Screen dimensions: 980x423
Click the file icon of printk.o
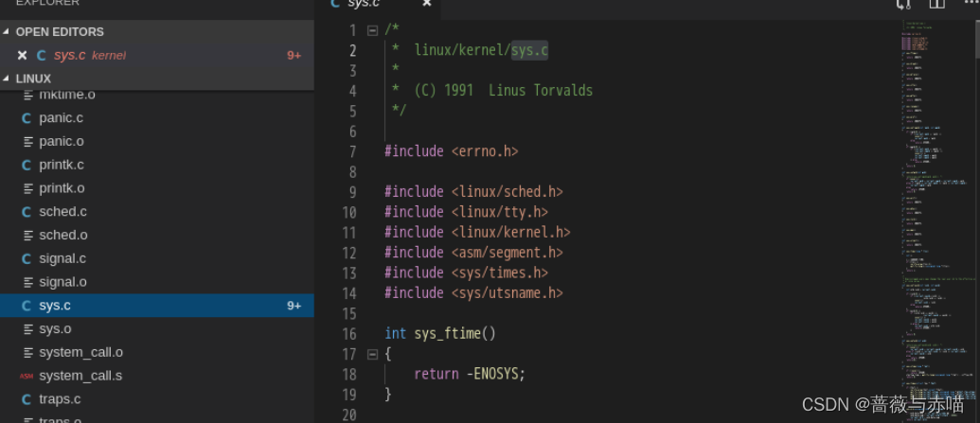click(x=27, y=188)
